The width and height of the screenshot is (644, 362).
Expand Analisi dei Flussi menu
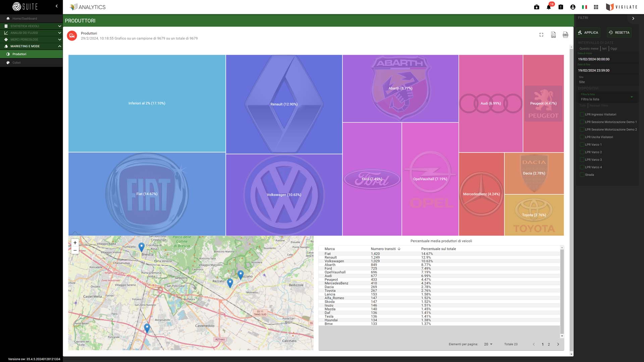31,33
